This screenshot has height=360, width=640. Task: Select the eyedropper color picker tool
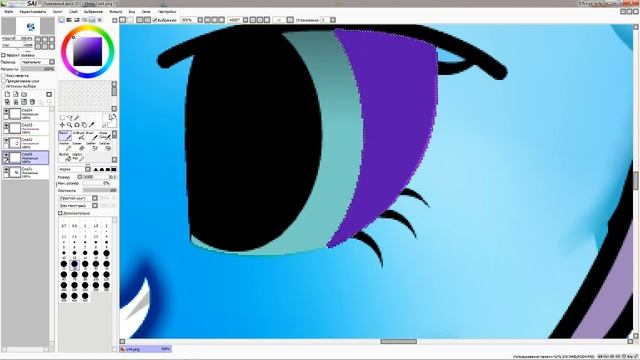click(91, 124)
